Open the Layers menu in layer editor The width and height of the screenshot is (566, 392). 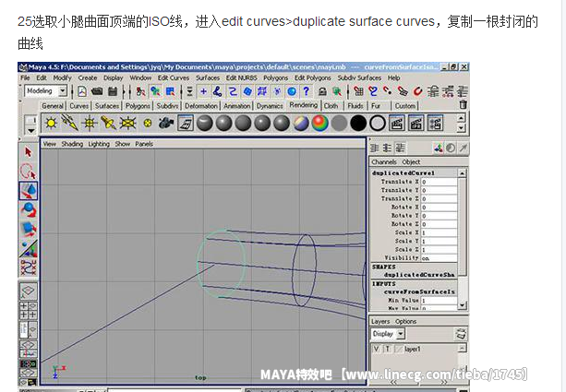click(x=380, y=321)
